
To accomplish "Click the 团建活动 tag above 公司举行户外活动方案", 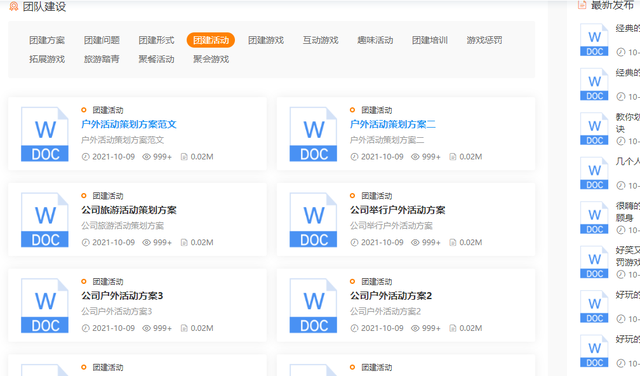I will coord(376,196).
